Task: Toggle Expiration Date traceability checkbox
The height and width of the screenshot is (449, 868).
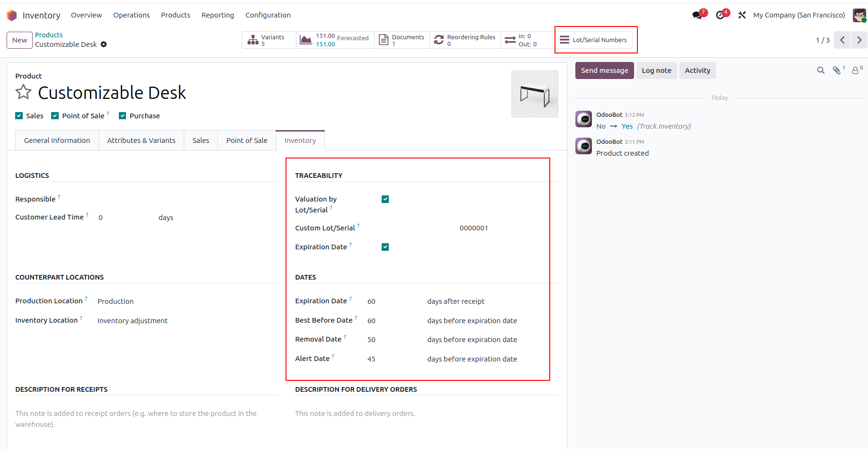Action: coord(385,247)
